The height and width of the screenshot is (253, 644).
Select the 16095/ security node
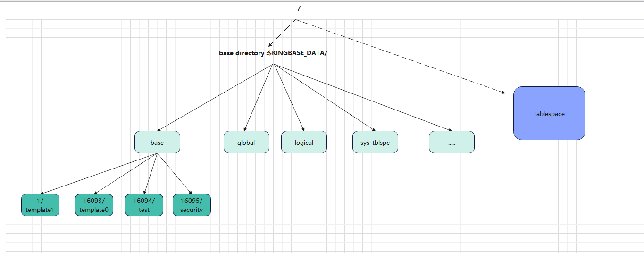(x=192, y=205)
